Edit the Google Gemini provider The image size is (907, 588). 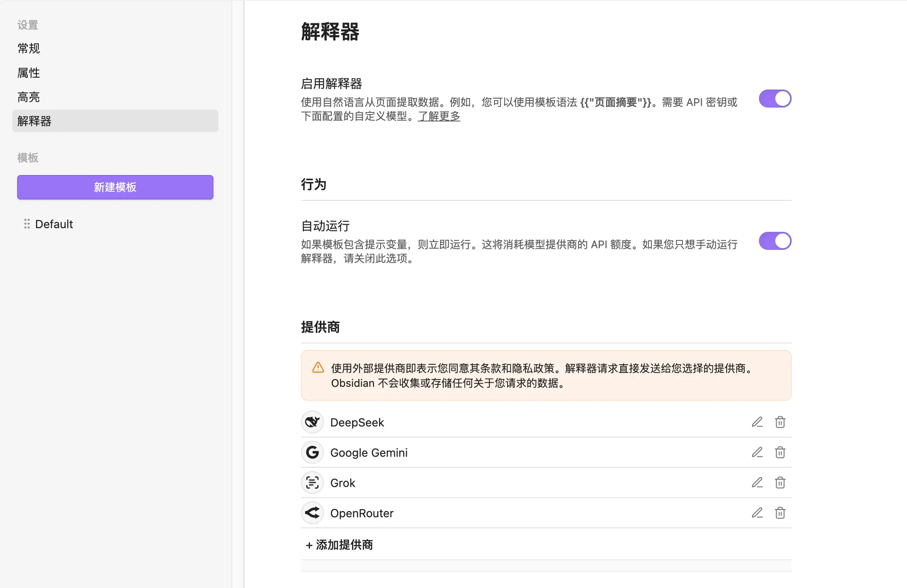[757, 452]
